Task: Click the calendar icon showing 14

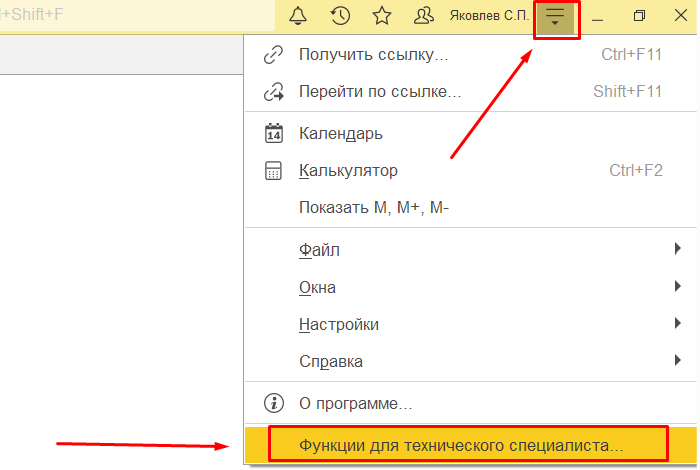Action: coord(274,133)
